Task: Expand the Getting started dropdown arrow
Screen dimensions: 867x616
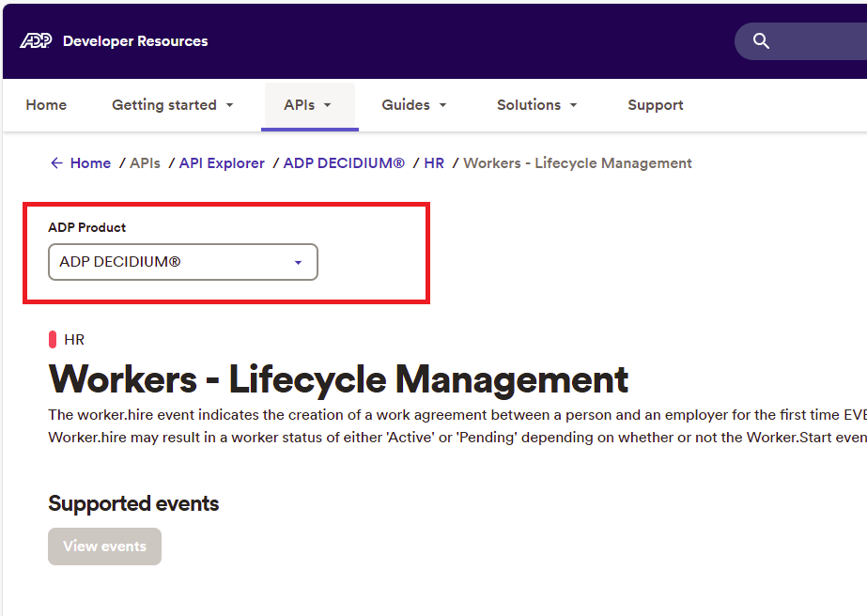Action: (x=229, y=105)
